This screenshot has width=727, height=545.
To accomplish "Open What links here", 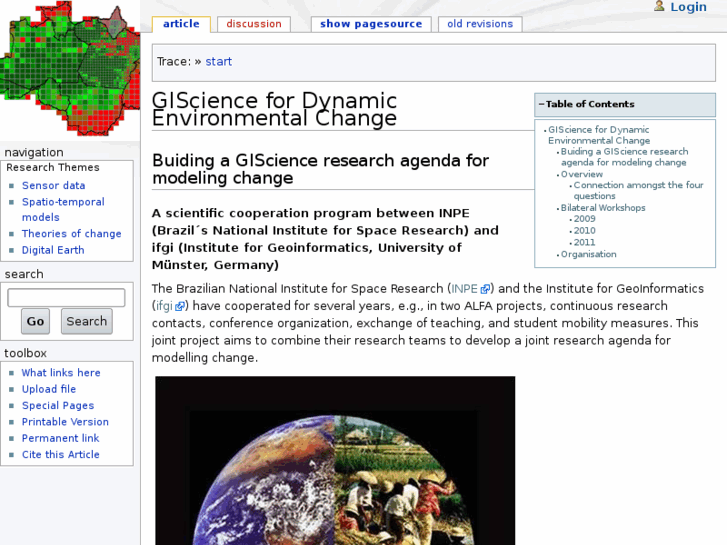I will click(x=61, y=373).
